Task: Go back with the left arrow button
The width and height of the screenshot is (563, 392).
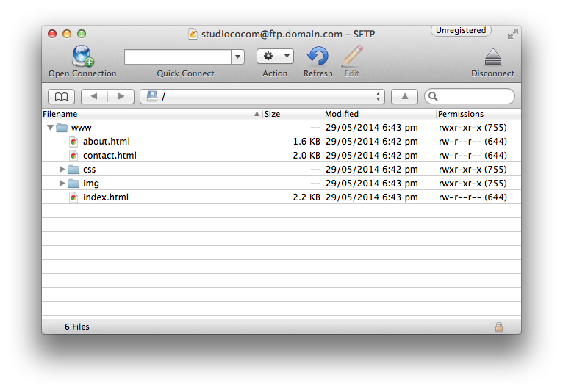Action: click(94, 96)
